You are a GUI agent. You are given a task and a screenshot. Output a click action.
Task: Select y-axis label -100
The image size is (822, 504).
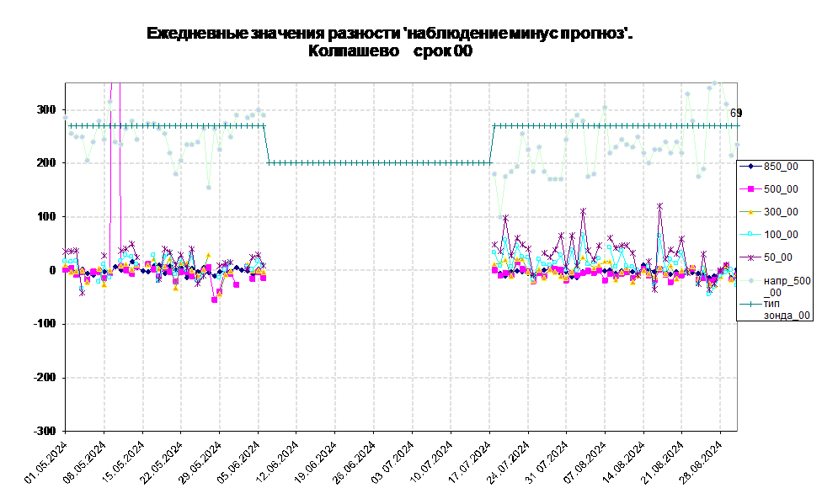(44, 324)
